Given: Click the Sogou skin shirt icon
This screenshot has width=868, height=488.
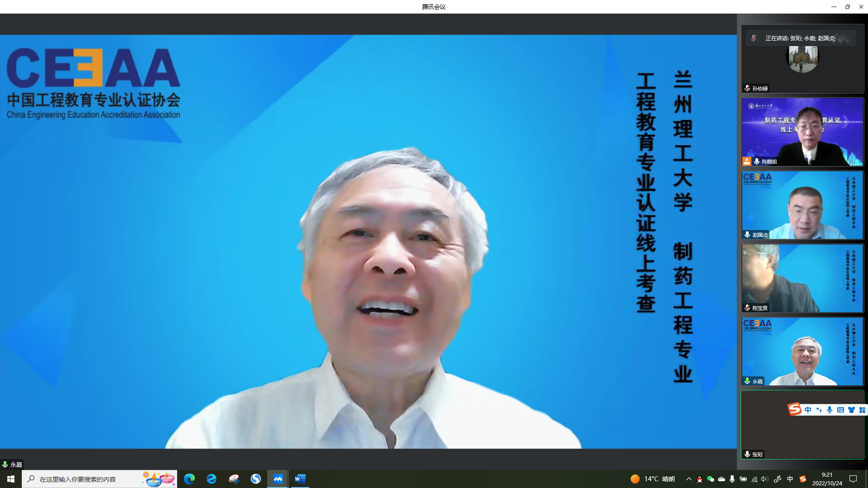Looking at the screenshot, I should 851,410.
